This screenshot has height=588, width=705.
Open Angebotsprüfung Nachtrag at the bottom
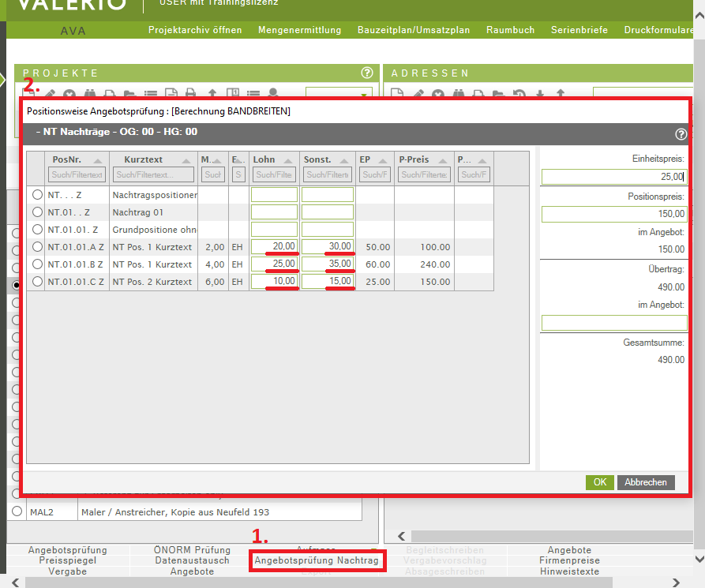(x=317, y=560)
